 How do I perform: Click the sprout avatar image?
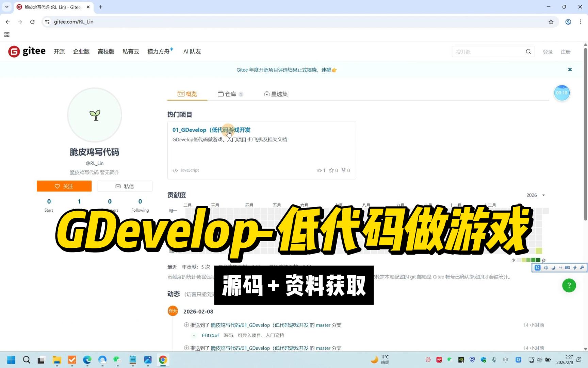tap(95, 115)
